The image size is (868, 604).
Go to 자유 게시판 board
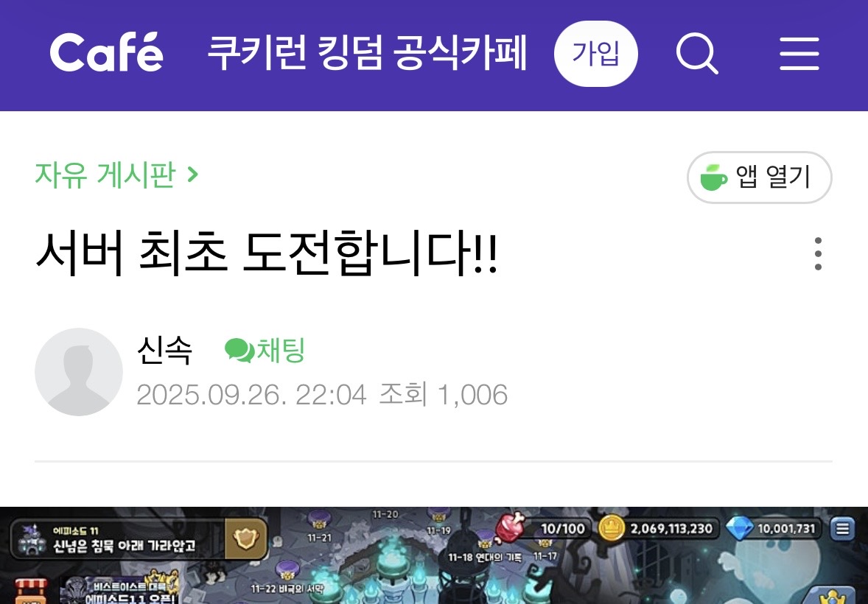coord(105,175)
